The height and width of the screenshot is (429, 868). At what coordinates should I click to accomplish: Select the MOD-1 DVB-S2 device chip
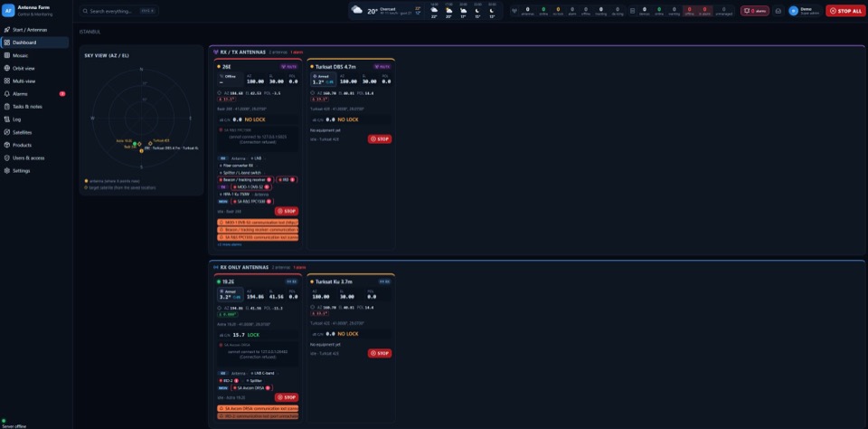(250, 186)
